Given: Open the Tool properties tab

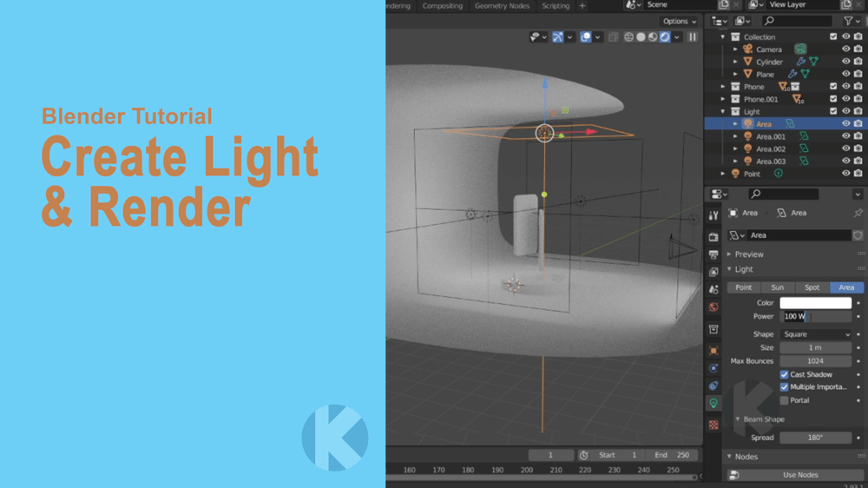Looking at the screenshot, I should (713, 215).
